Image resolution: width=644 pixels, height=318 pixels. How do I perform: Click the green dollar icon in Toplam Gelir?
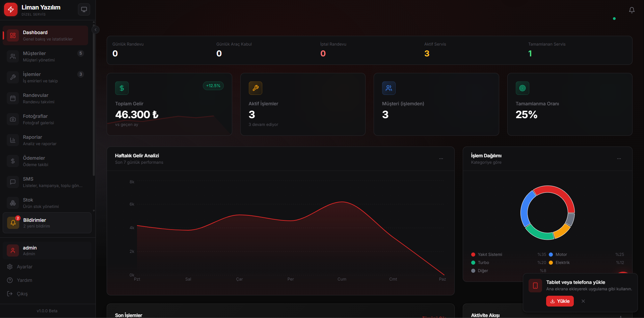click(122, 88)
